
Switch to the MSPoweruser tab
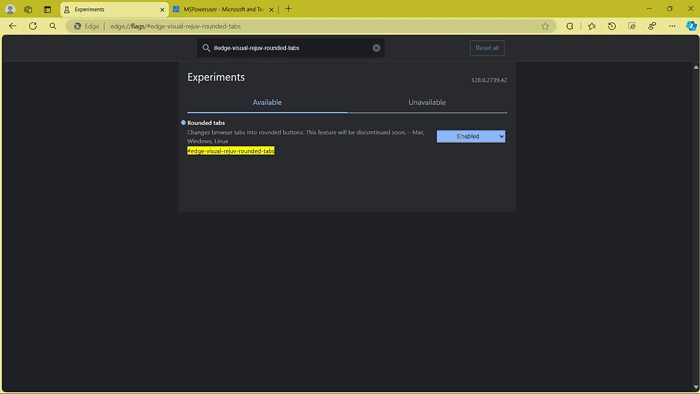coord(223,9)
